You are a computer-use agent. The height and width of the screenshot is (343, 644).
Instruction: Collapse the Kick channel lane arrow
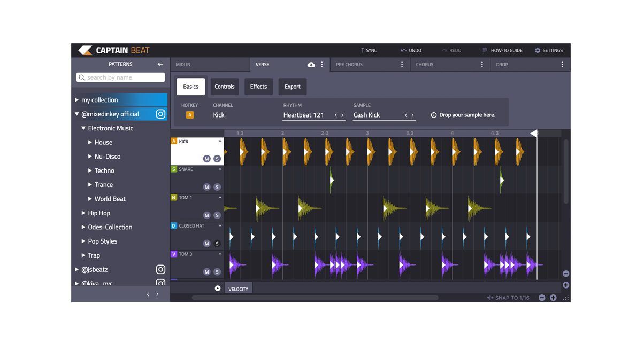point(220,141)
